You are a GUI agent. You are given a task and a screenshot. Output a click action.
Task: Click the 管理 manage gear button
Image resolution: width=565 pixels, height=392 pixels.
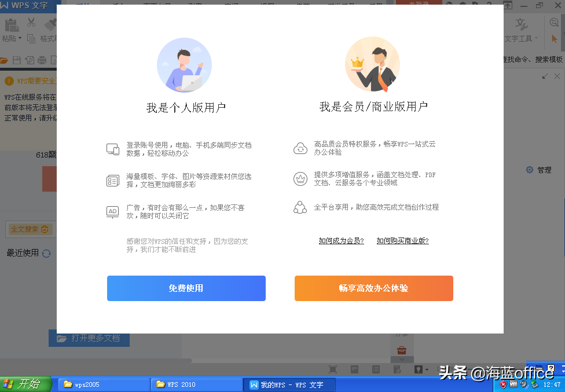point(539,170)
